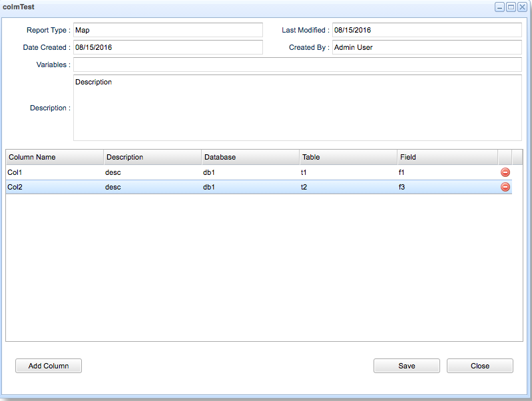Screen dimensions: 532x401
Task: Edit the Description text area
Action: tap(297, 108)
